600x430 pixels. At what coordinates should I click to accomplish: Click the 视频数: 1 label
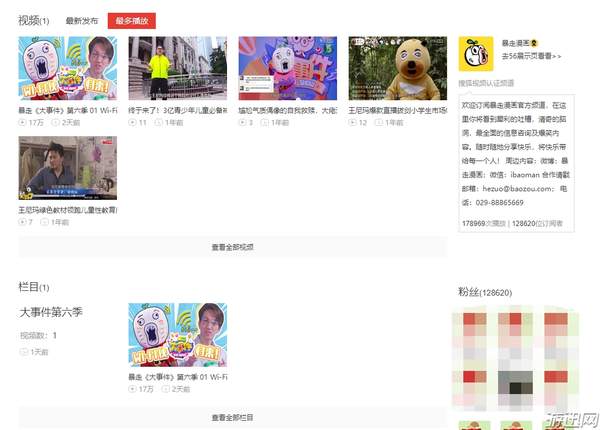[38, 336]
